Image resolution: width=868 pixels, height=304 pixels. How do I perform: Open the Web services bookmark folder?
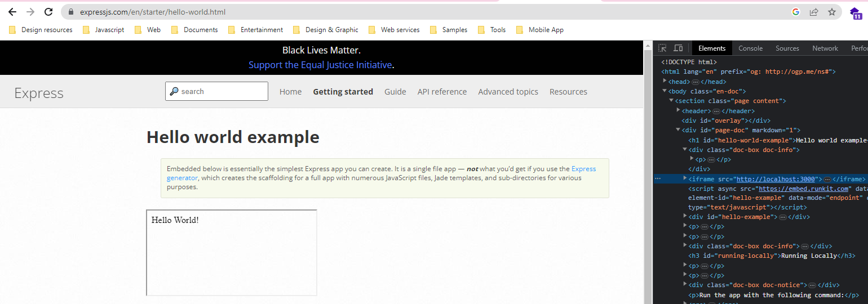[394, 30]
